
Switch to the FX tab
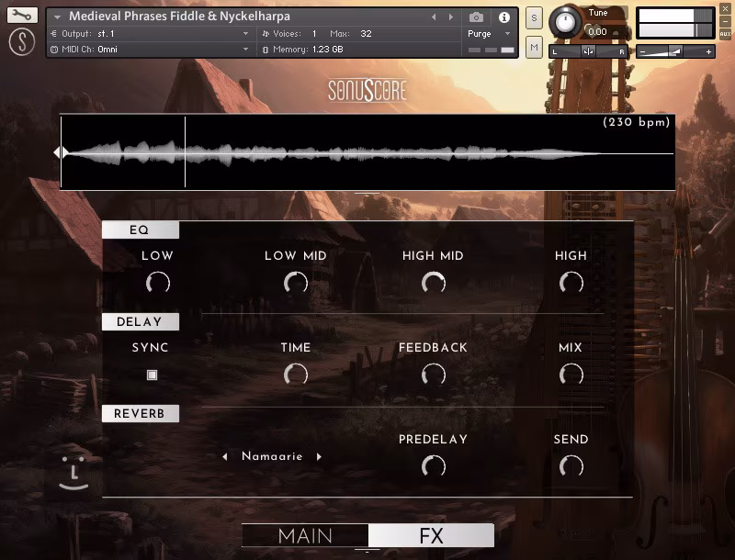pyautogui.click(x=431, y=535)
